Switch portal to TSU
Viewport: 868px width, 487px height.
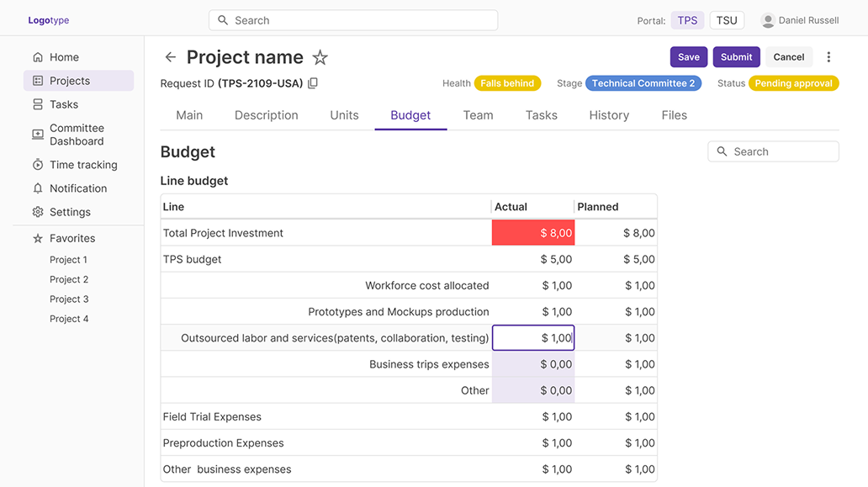click(727, 20)
